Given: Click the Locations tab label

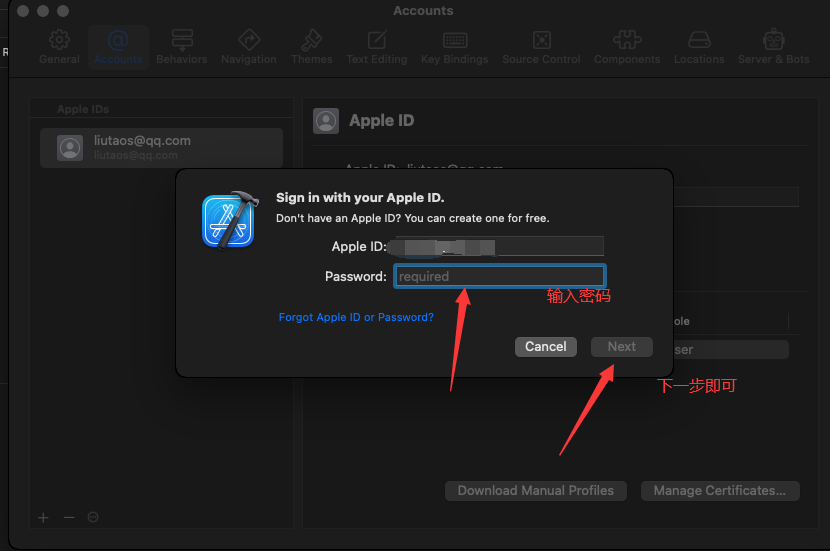Looking at the screenshot, I should (x=699, y=59).
